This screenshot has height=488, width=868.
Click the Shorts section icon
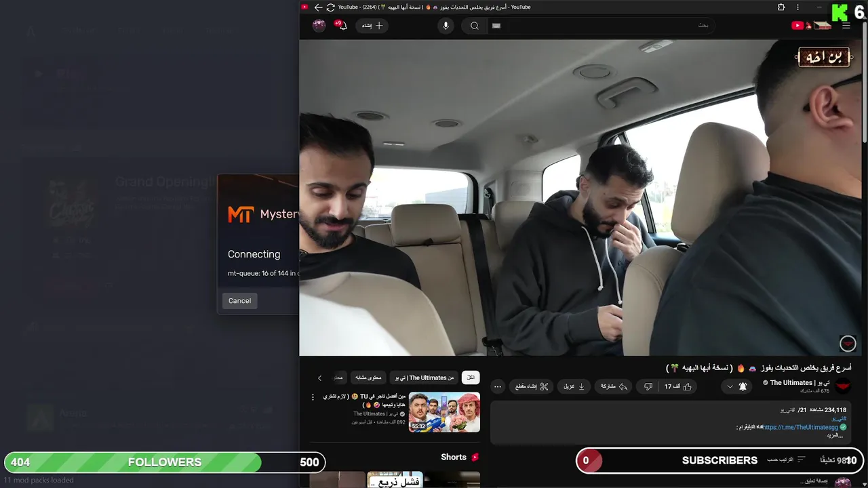[x=475, y=457]
